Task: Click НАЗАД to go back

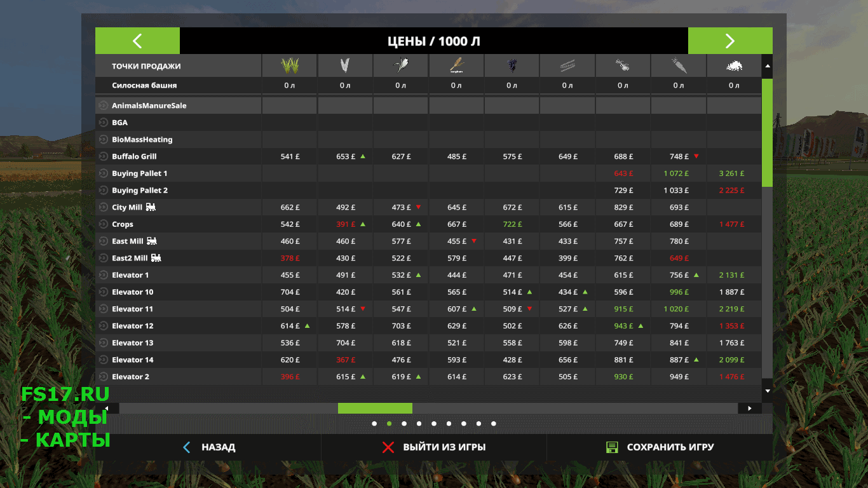Action: pyautogui.click(x=219, y=447)
